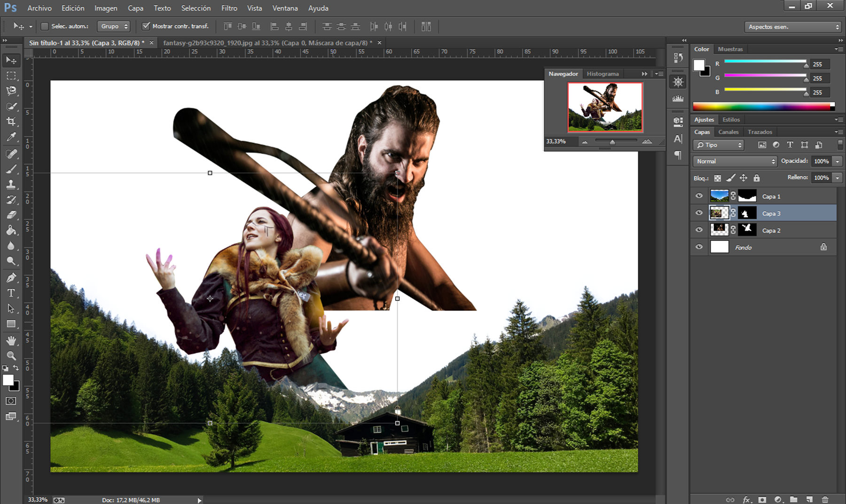Hide the Capa 1 layer
This screenshot has width=846, height=504.
click(x=699, y=196)
